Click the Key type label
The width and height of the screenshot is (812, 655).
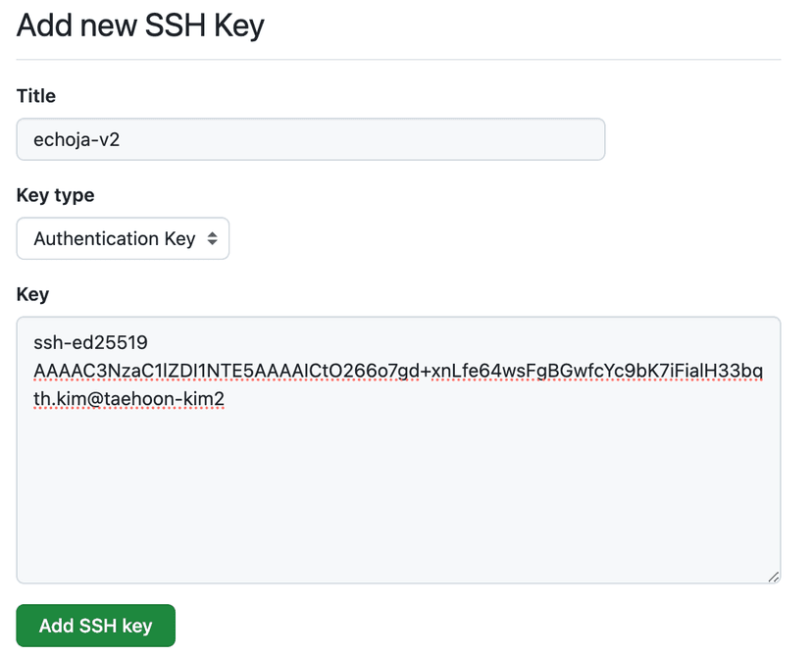coord(55,195)
